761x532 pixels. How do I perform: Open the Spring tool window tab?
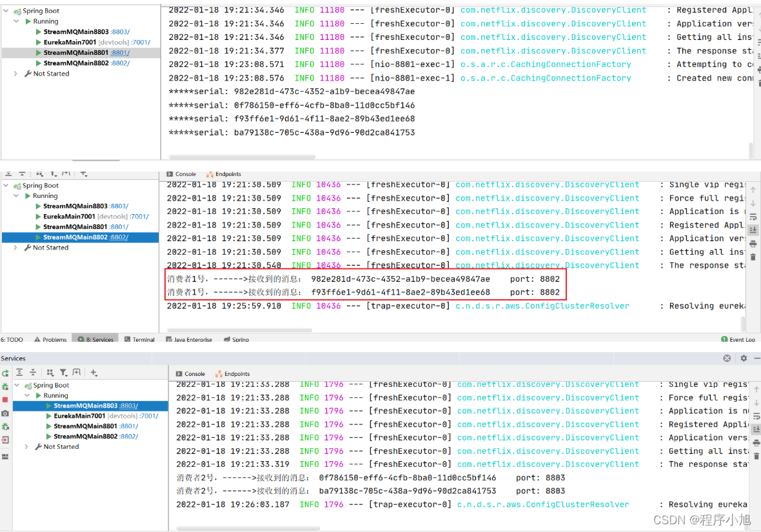coord(236,339)
